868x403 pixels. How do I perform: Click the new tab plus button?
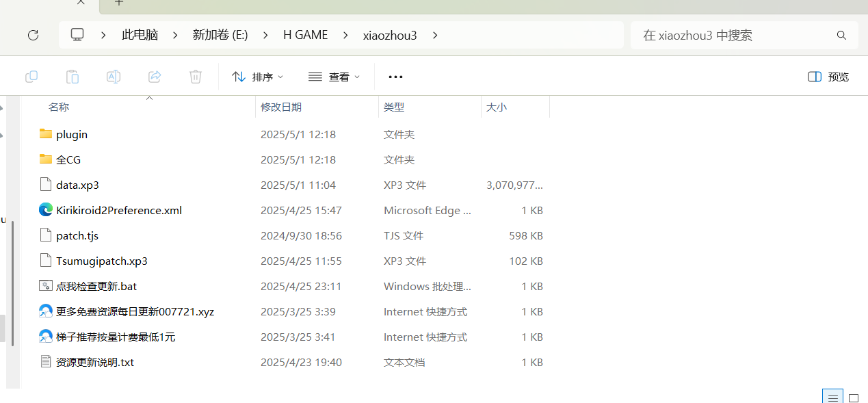coord(119,3)
